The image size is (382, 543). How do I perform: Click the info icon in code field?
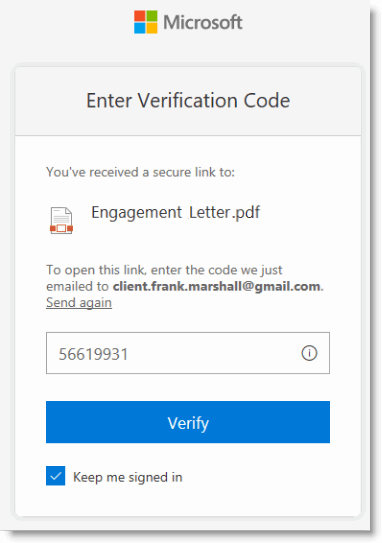[309, 353]
